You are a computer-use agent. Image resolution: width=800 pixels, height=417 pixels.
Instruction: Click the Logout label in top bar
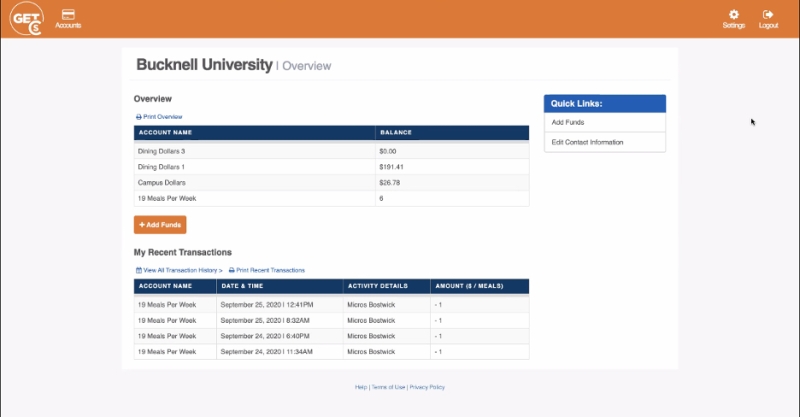[x=768, y=26]
